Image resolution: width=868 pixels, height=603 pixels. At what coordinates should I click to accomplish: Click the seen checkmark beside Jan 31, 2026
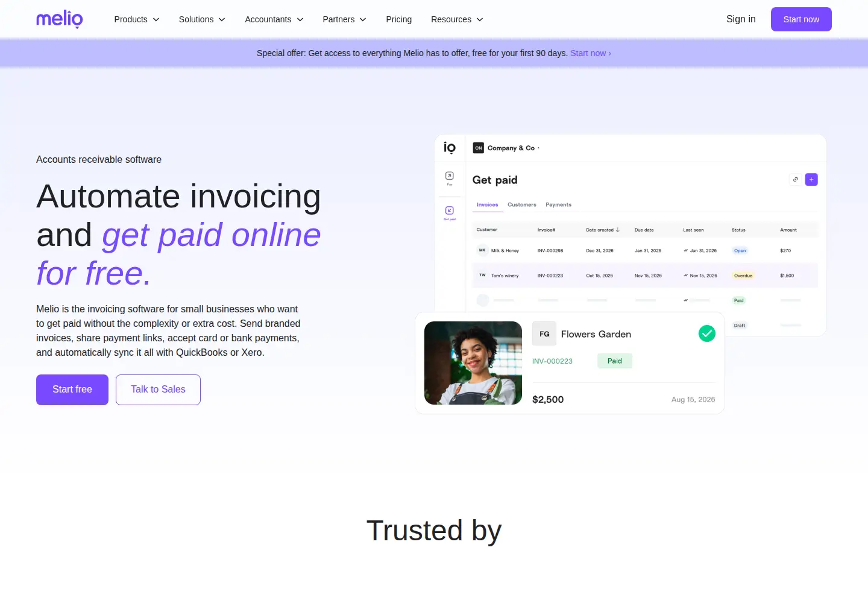pos(686,250)
